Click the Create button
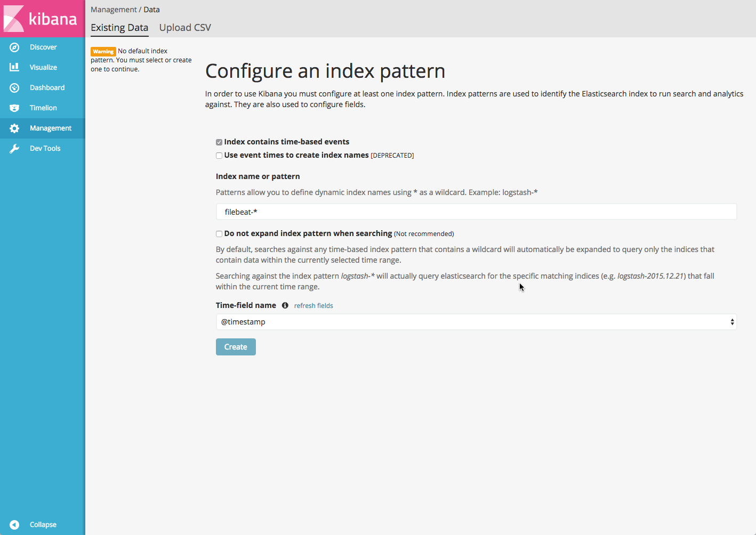 click(x=236, y=347)
